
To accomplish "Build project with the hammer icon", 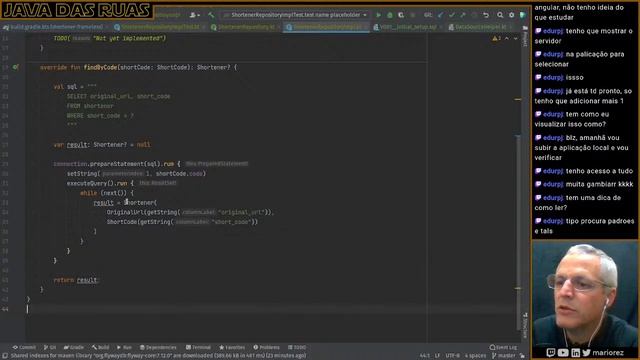I will (211, 15).
